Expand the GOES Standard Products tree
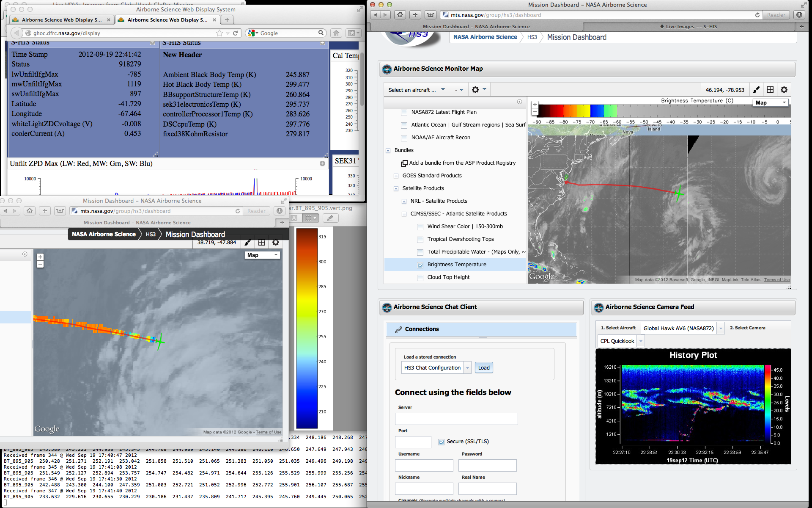 pos(396,176)
